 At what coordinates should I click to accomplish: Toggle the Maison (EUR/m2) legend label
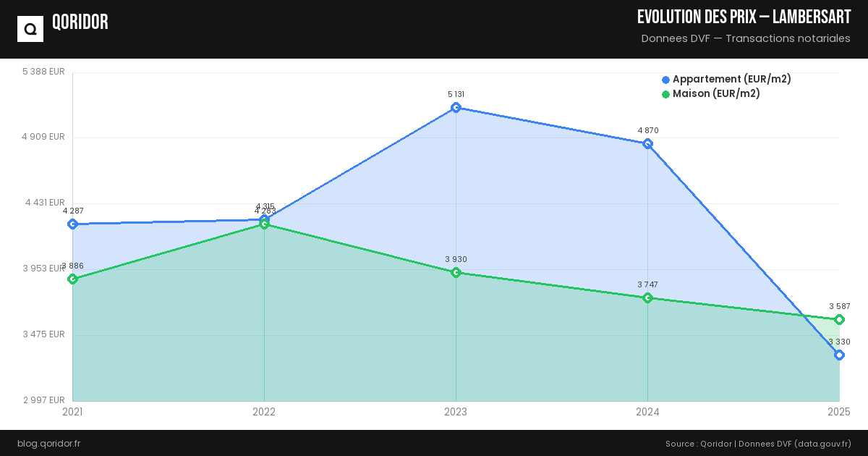[x=716, y=94]
